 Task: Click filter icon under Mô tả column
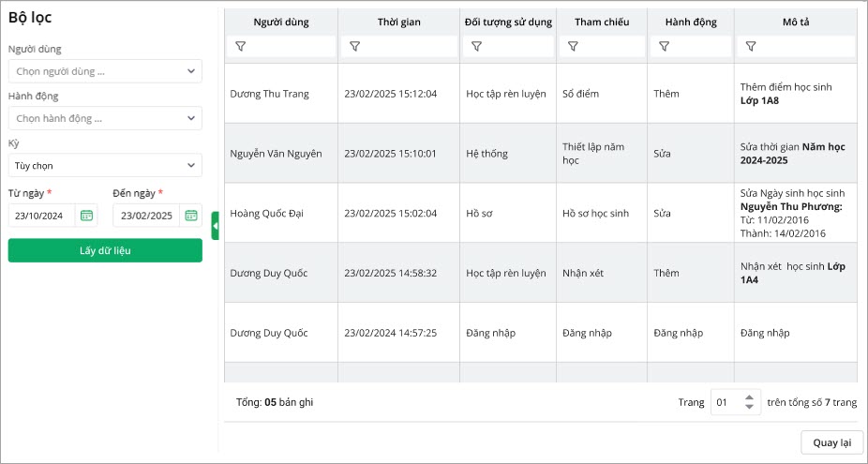coord(750,46)
